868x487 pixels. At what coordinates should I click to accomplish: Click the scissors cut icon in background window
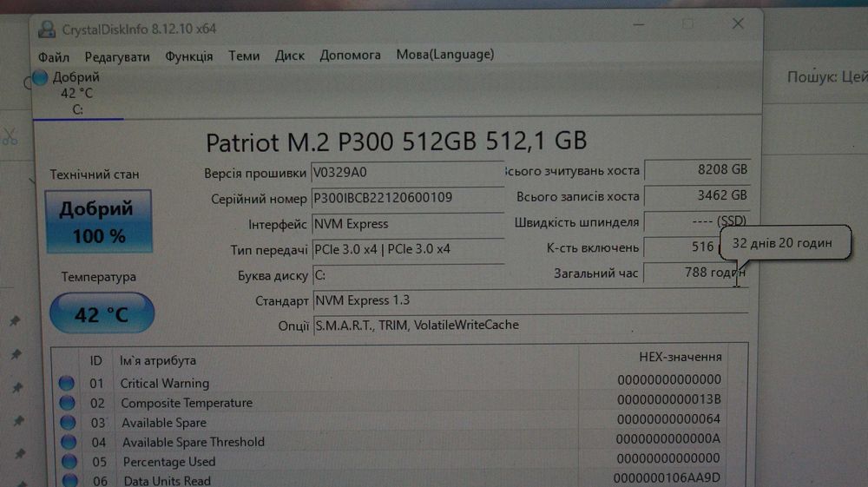coord(10,136)
